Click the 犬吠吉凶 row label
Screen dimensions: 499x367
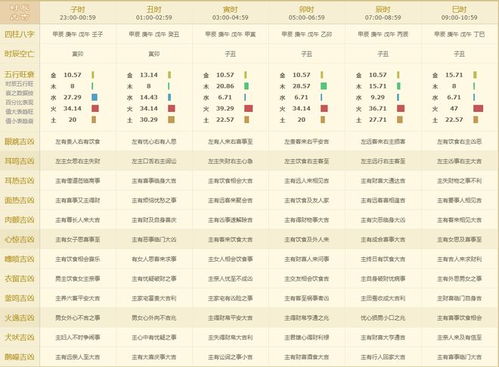tap(19, 337)
